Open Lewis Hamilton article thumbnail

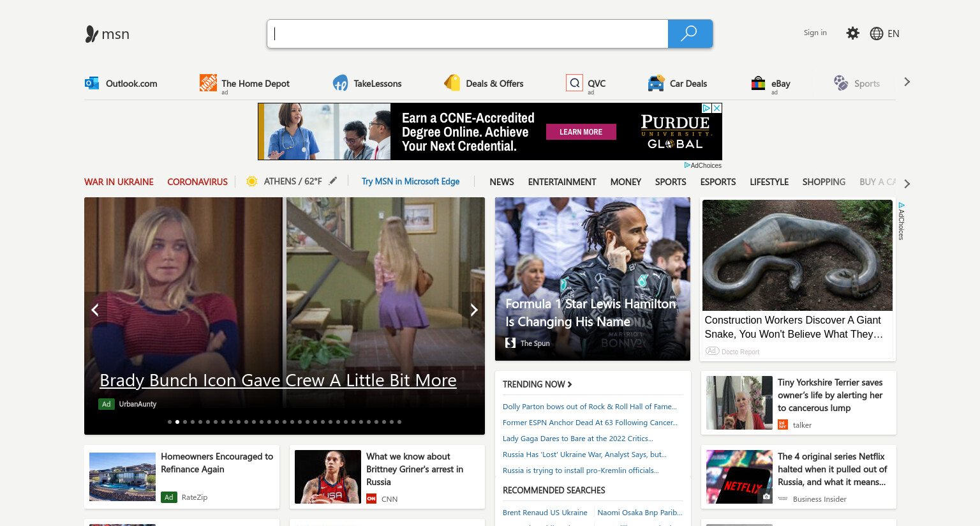(x=593, y=279)
